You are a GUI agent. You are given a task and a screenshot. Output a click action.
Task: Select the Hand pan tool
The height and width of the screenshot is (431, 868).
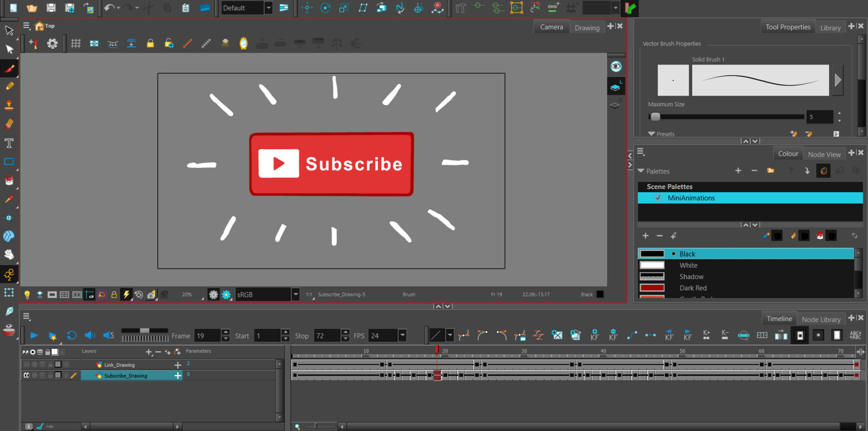(9, 255)
